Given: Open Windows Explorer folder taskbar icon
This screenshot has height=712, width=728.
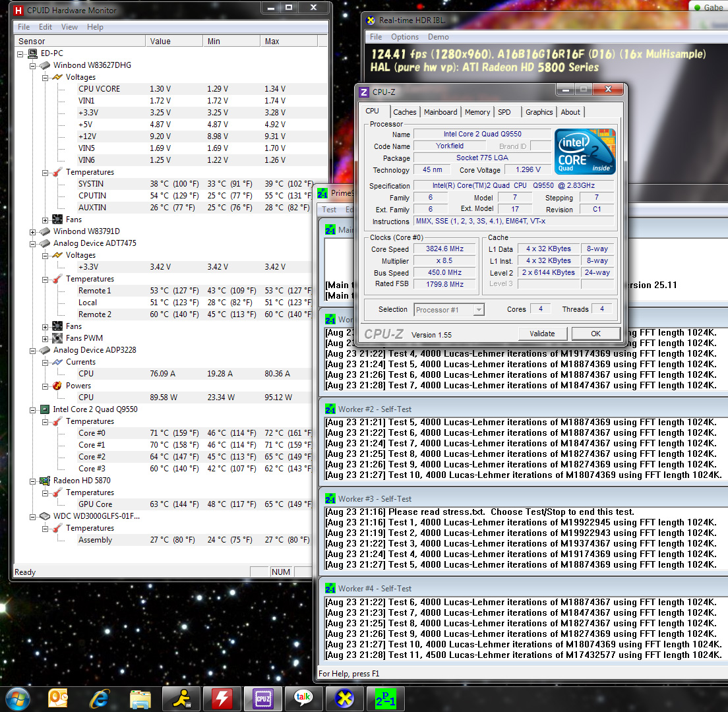Looking at the screenshot, I should (x=140, y=699).
